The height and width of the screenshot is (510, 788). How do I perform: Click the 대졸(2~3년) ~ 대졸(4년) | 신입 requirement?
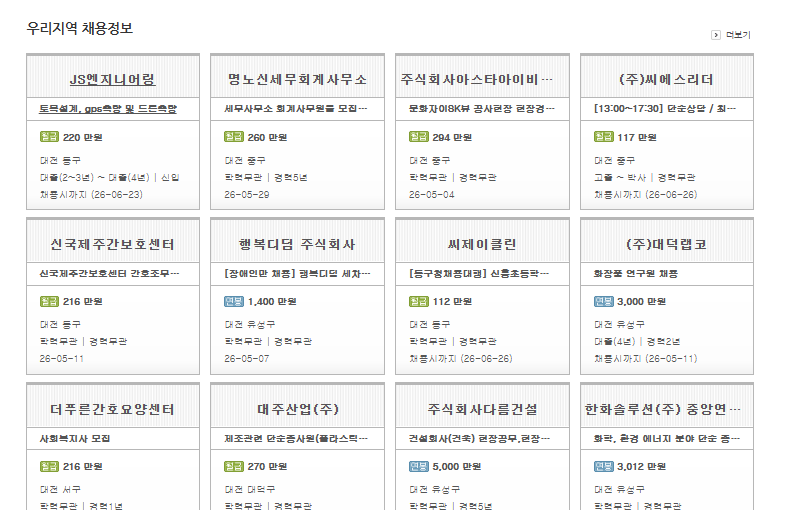click(x=110, y=177)
